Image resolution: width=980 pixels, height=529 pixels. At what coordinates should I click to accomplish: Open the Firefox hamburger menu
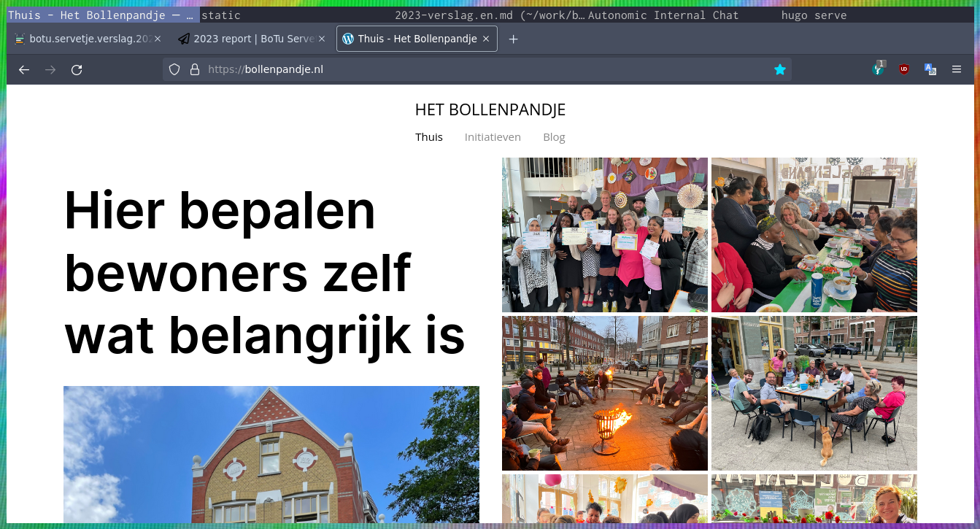click(x=957, y=70)
